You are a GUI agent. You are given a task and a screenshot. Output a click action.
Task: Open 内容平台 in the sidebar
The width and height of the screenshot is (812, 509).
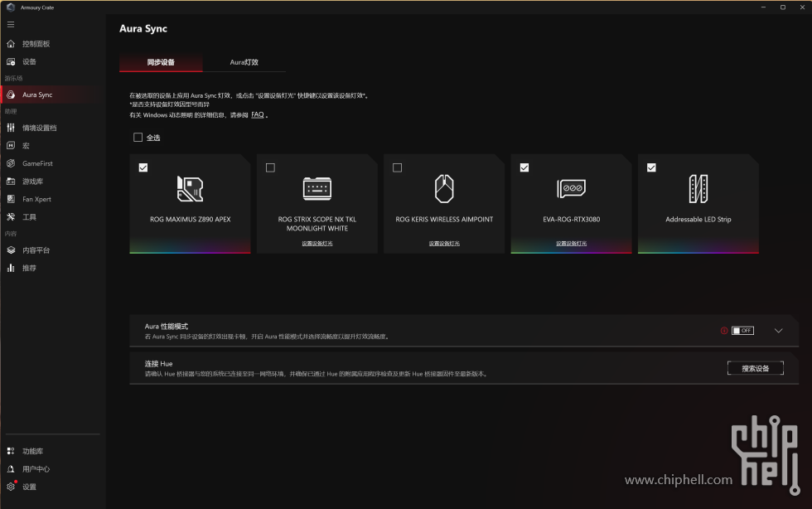click(x=36, y=250)
